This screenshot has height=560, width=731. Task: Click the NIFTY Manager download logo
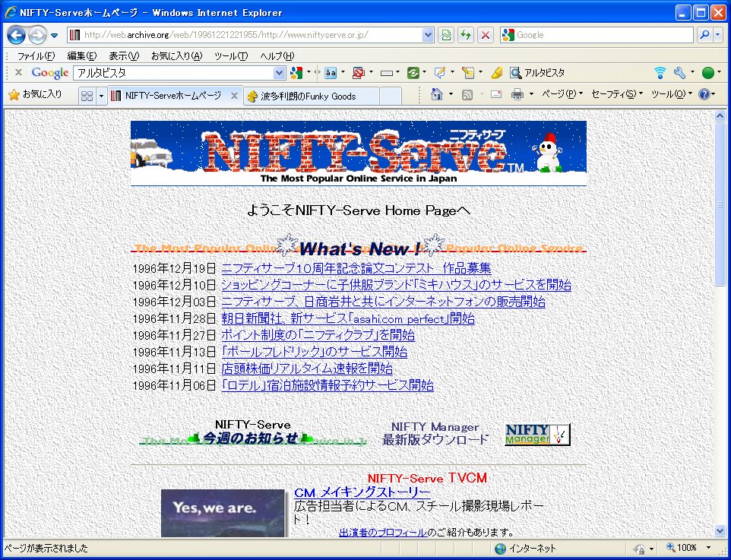(x=537, y=434)
